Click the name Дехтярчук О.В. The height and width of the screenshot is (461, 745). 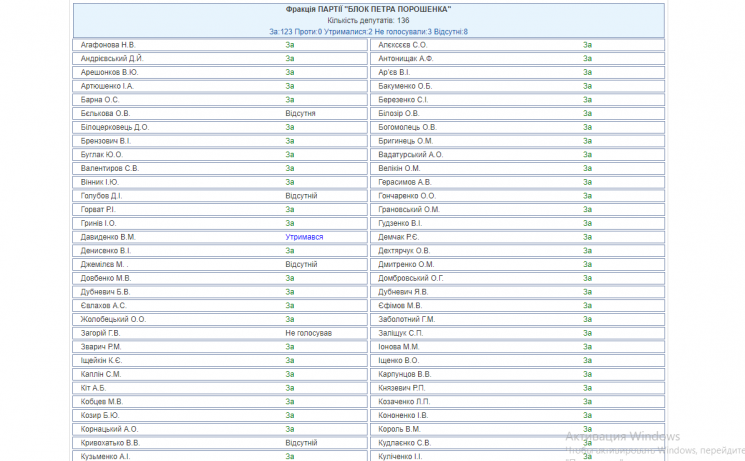point(404,251)
